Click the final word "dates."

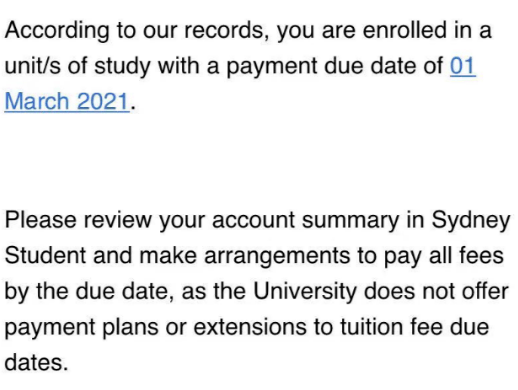(x=36, y=362)
